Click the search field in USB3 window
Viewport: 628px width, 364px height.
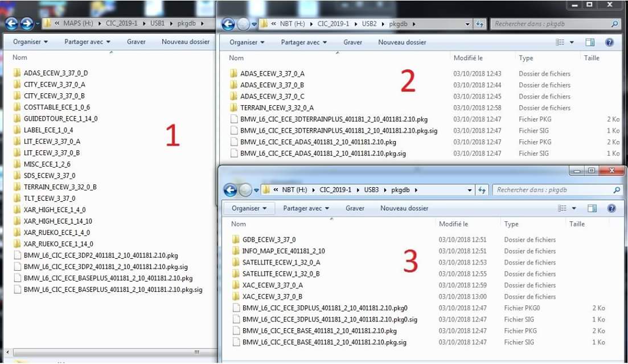(x=549, y=190)
